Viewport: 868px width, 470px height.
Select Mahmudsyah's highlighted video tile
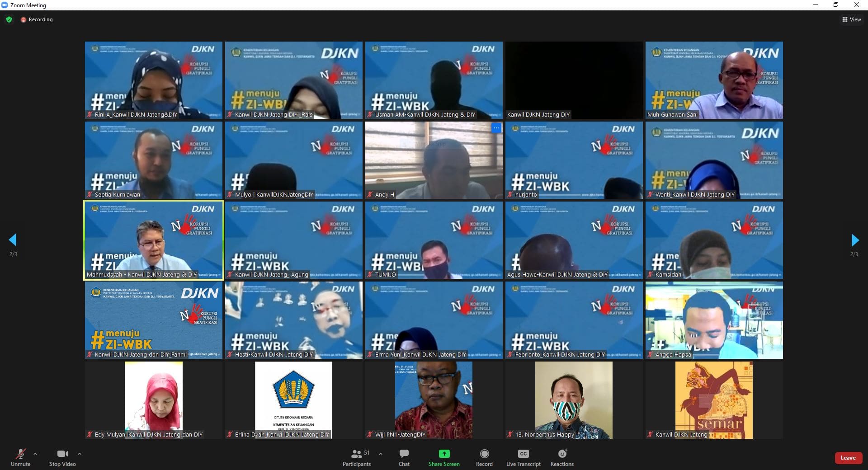click(x=154, y=240)
